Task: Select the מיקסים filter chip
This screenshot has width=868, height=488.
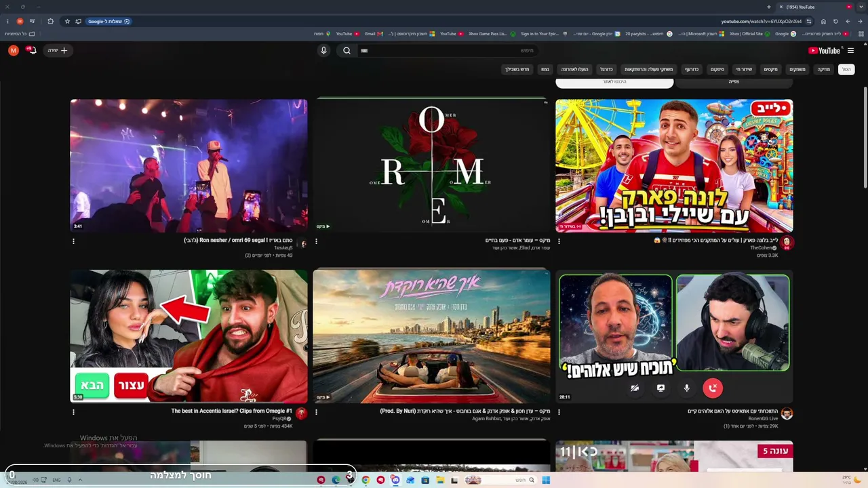Action: pyautogui.click(x=771, y=69)
